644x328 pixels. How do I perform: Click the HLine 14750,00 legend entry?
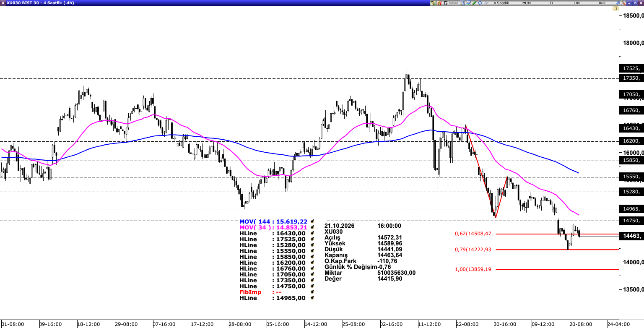(273, 286)
